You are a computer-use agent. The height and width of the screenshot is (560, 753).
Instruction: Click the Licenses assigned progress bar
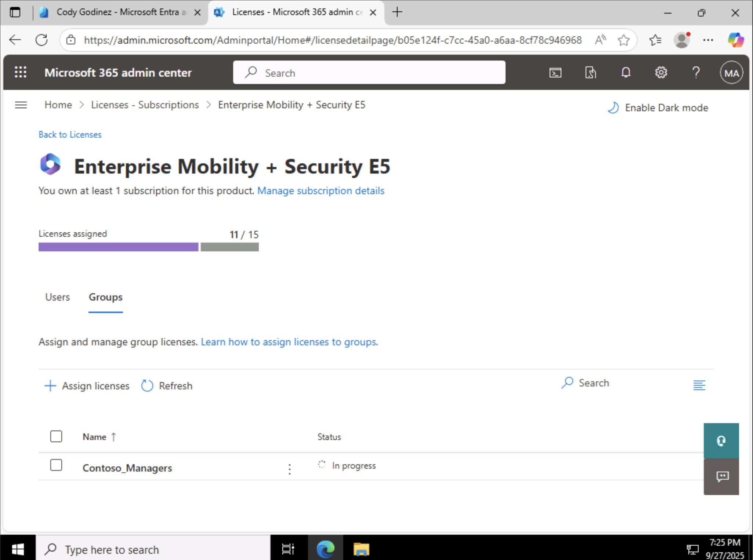click(x=148, y=247)
